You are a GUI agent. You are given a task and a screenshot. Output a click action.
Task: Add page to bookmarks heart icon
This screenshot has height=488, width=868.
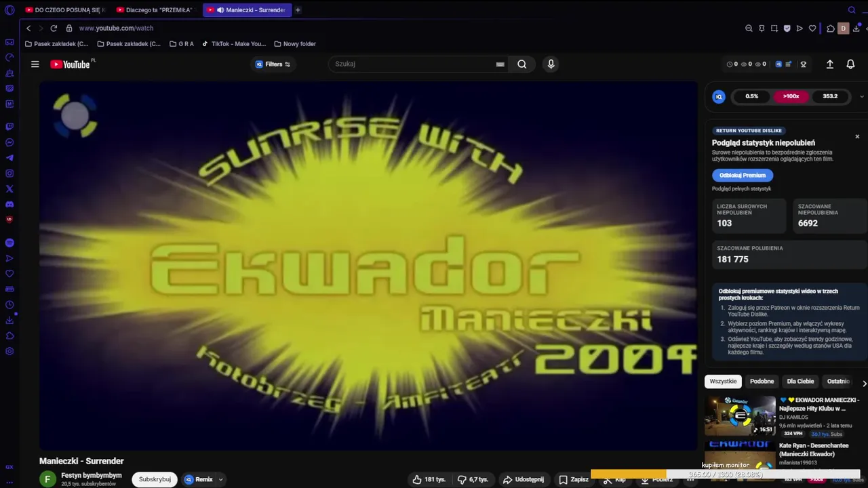pos(812,28)
